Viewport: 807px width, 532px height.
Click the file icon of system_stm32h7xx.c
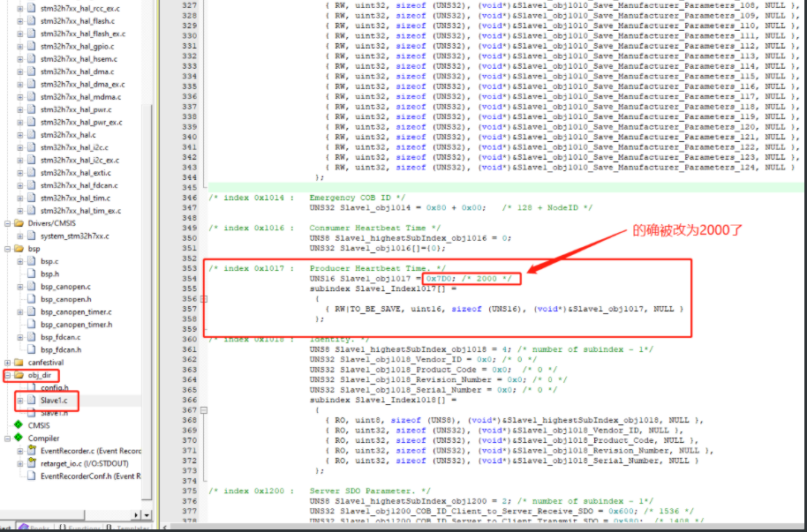click(x=32, y=236)
